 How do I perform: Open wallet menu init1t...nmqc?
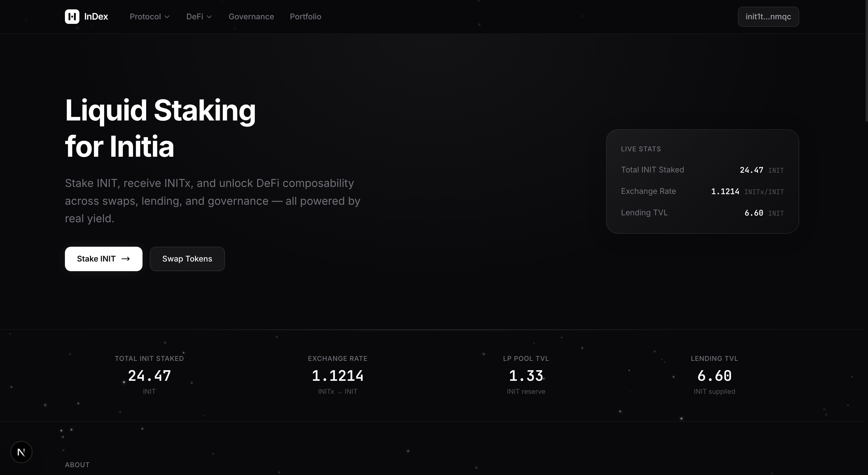click(768, 17)
